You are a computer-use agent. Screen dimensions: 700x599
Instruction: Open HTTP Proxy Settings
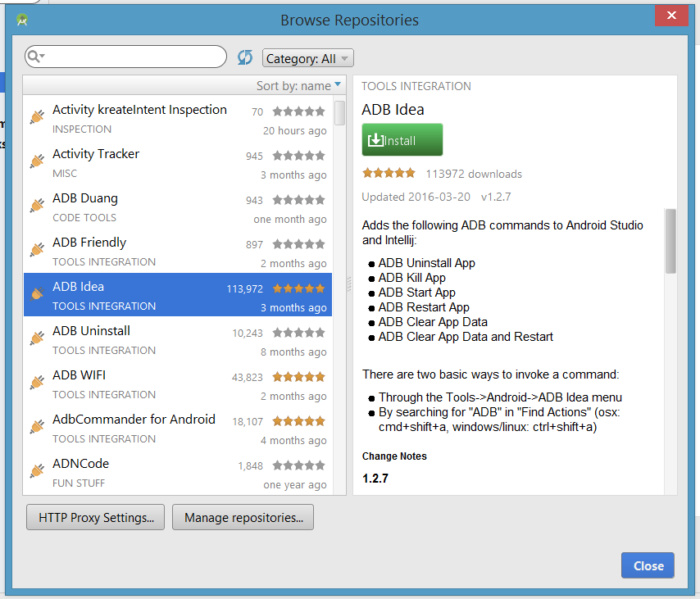(96, 517)
